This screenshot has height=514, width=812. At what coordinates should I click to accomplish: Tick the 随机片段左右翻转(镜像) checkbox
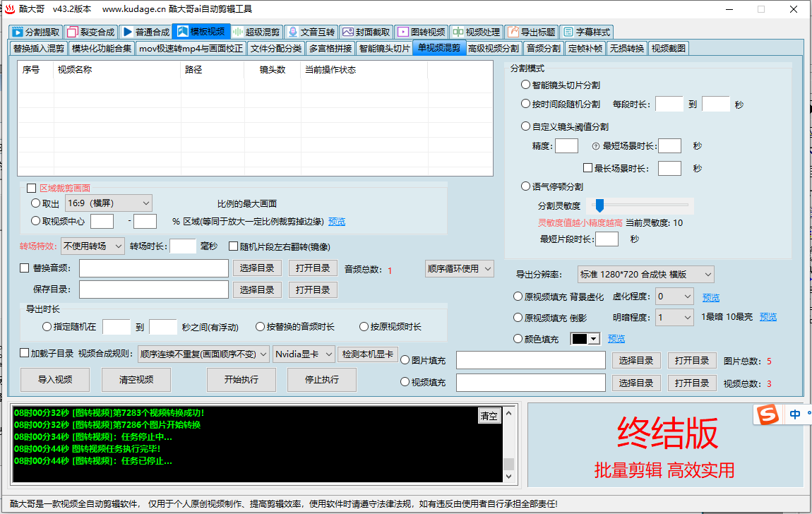point(234,246)
